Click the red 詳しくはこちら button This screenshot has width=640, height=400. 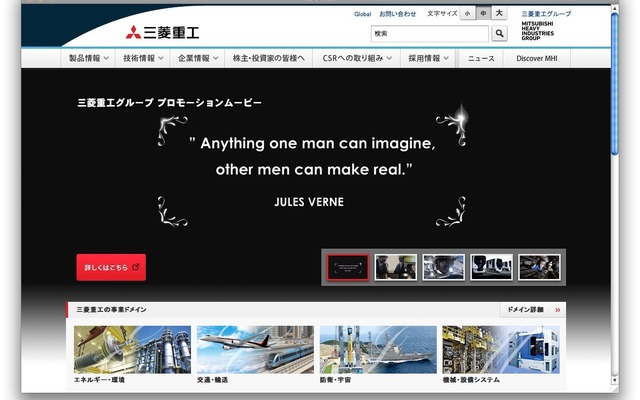pyautogui.click(x=111, y=267)
